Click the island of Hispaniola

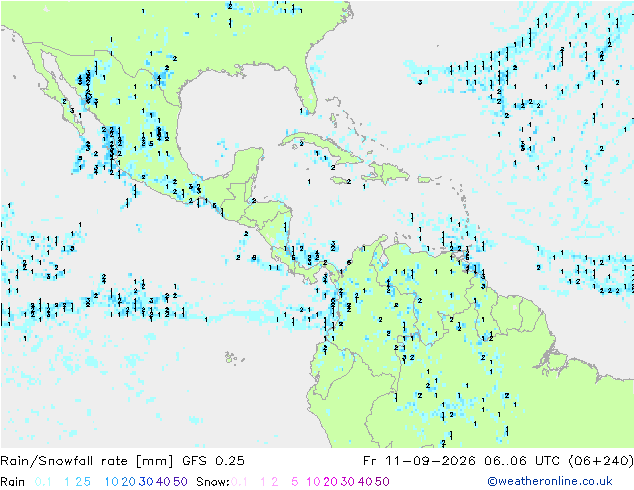386,173
